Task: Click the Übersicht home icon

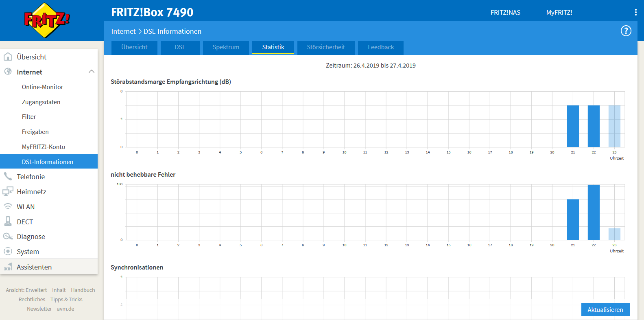Action: click(8, 57)
